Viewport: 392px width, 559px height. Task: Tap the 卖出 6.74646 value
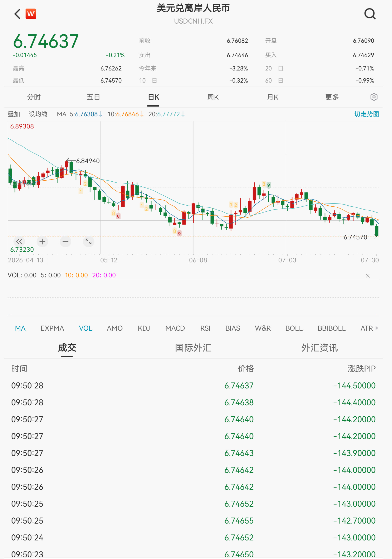click(237, 55)
